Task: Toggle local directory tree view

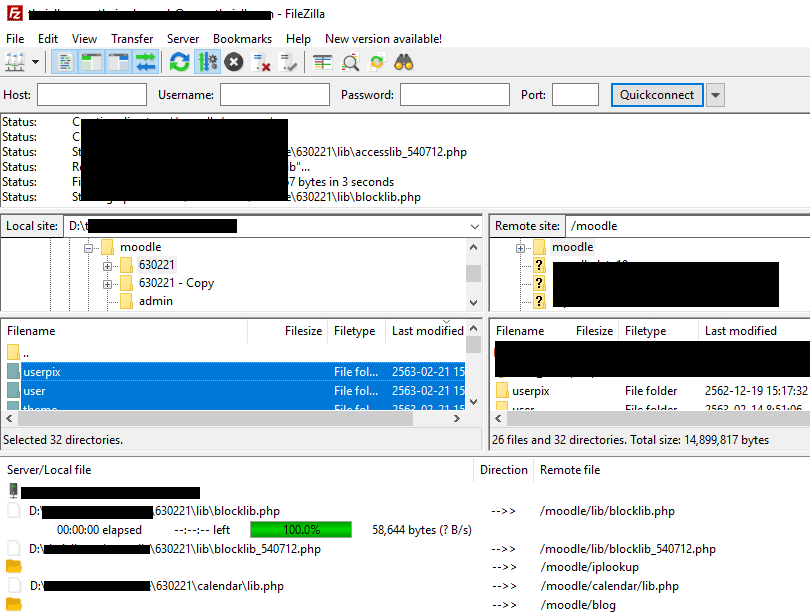Action: pos(92,62)
